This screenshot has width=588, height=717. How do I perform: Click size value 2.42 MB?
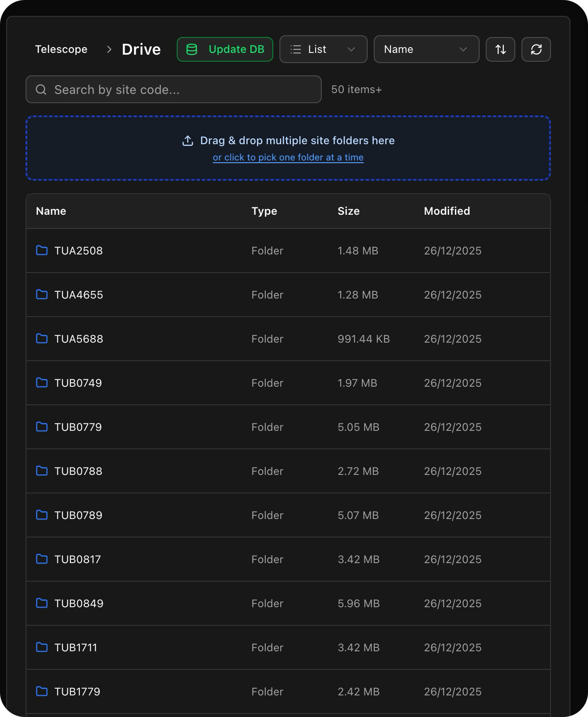pos(359,692)
